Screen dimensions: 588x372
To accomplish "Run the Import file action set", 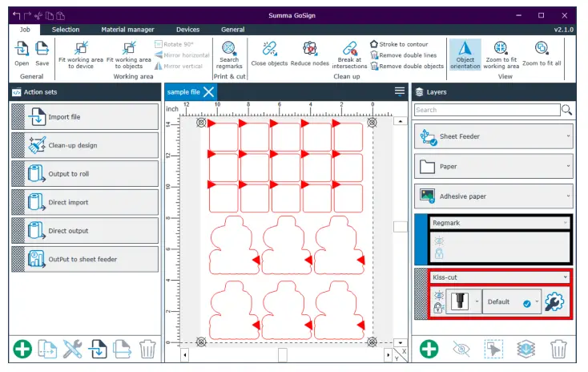I will tap(85, 117).
